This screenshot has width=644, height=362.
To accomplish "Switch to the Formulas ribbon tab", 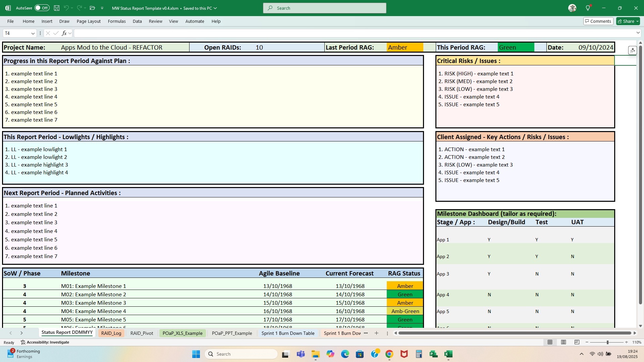I will pyautogui.click(x=117, y=21).
